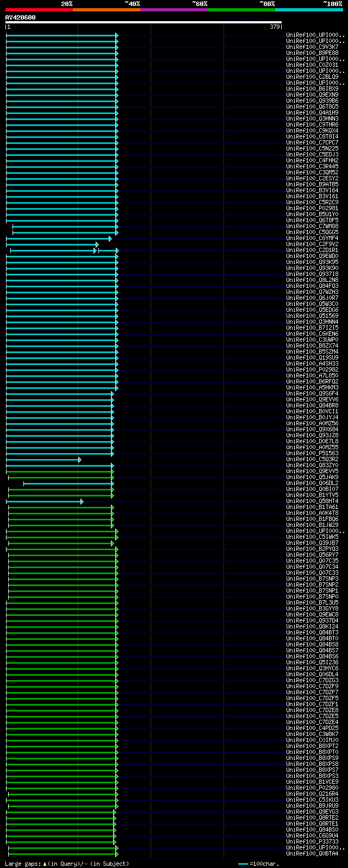Image resolution: width=348 pixels, height=868 pixels.
Task: Open hit UniRef100_B9PE88
Action: tap(312, 53)
